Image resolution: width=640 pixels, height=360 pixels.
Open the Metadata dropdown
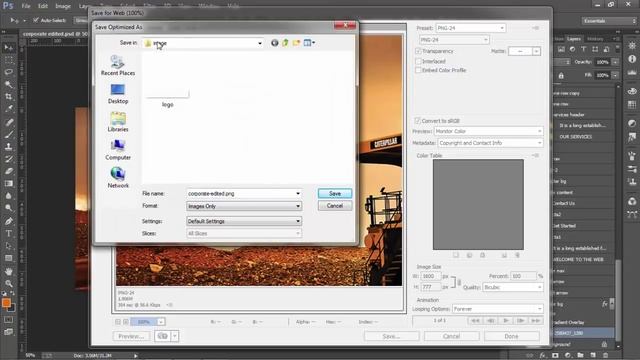click(490, 143)
